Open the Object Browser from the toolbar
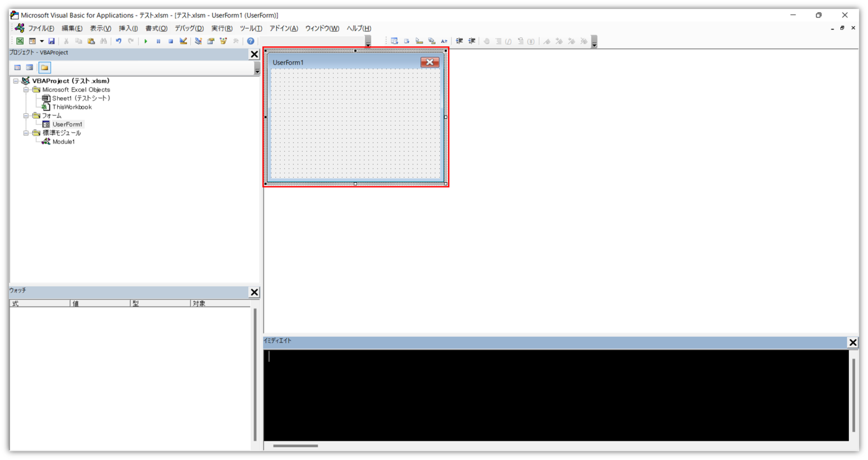This screenshot has height=460, width=868. click(223, 41)
